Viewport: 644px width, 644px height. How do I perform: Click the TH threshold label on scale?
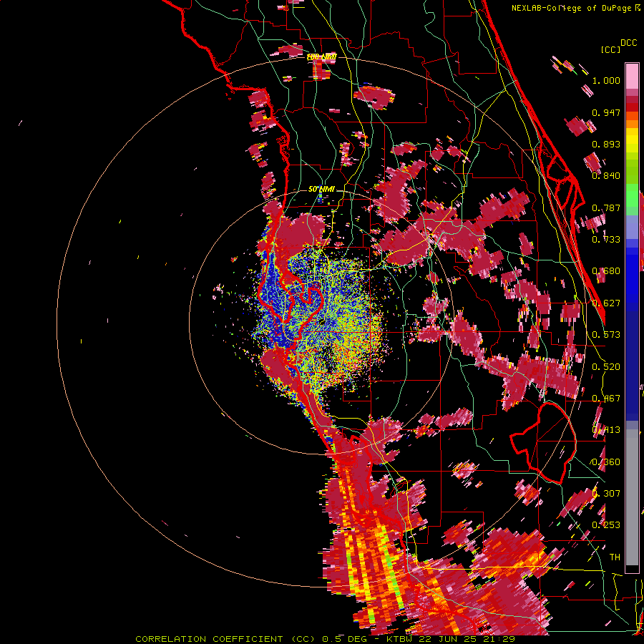pos(615,557)
